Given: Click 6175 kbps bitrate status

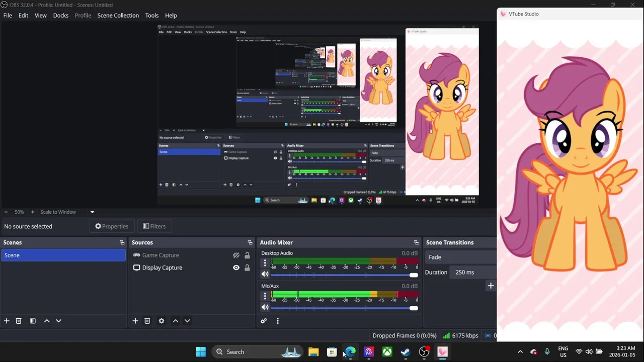Looking at the screenshot, I should tap(461, 336).
